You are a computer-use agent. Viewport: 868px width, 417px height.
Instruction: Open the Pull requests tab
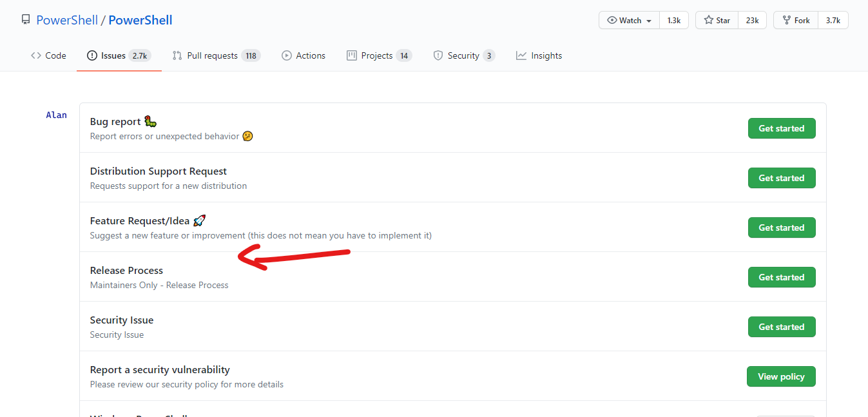click(x=216, y=55)
